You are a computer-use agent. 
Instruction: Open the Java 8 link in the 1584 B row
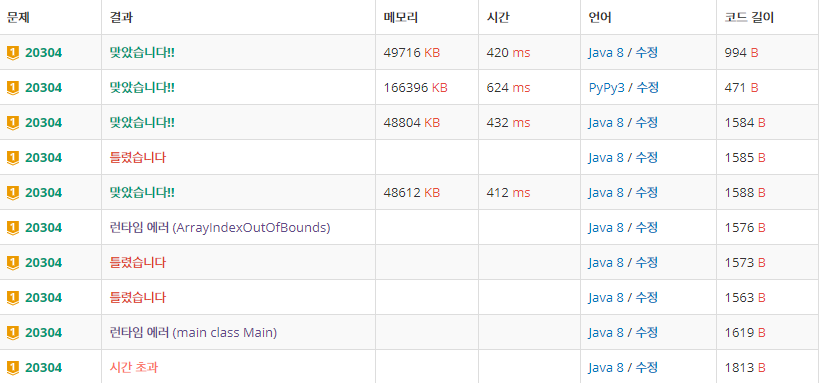coord(606,122)
